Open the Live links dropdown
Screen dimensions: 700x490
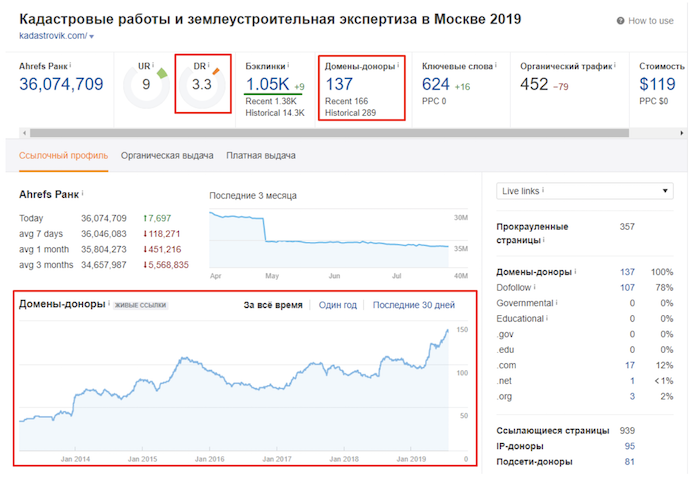[585, 191]
